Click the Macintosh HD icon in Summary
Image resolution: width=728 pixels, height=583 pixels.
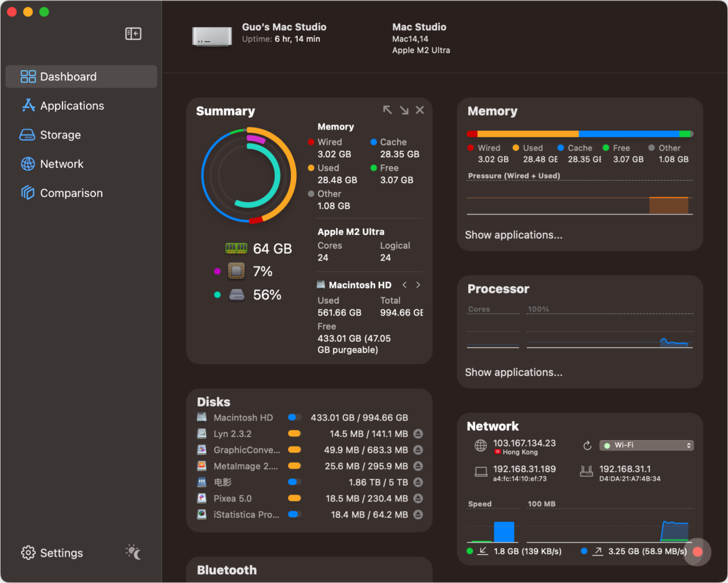click(x=321, y=284)
